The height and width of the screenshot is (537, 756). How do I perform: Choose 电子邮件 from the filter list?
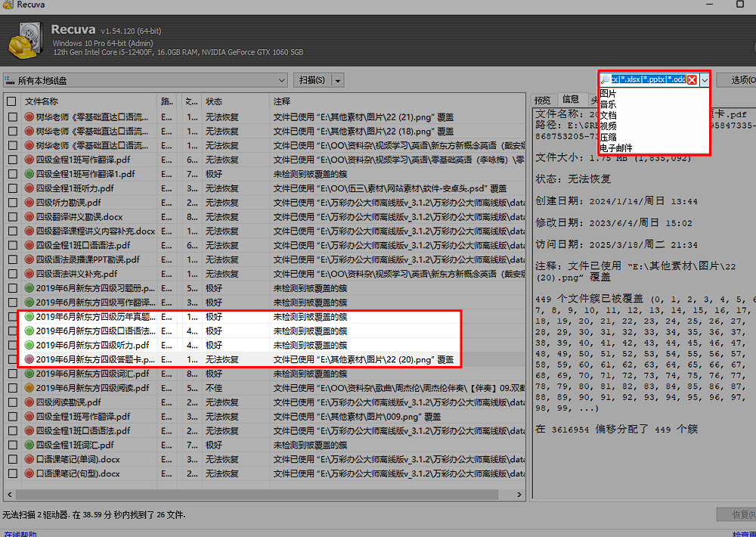(x=616, y=148)
